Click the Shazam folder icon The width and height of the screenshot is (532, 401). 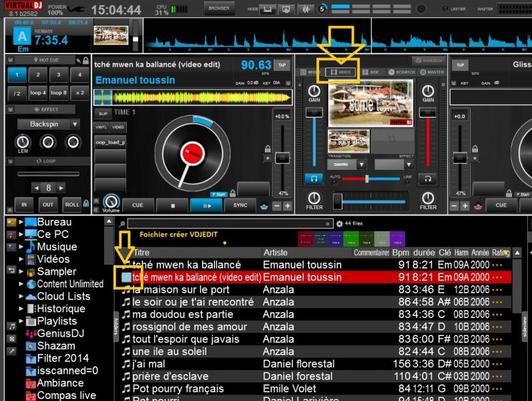coord(31,346)
